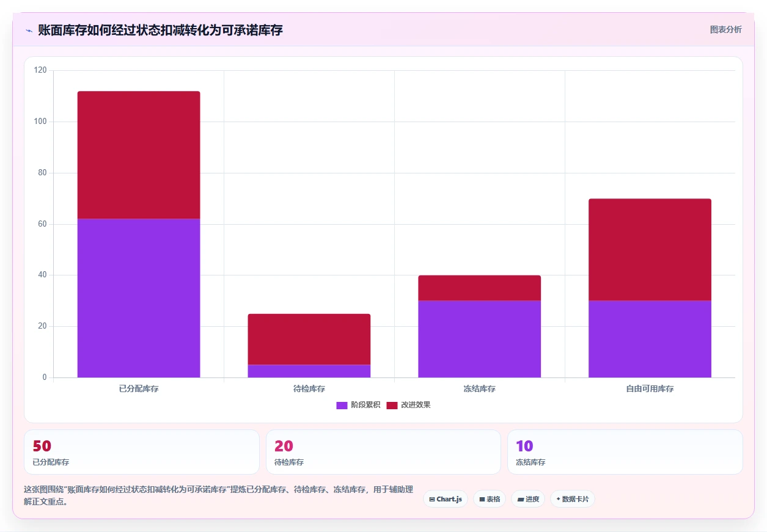Click the lightning icon beside the chart title

click(x=29, y=30)
